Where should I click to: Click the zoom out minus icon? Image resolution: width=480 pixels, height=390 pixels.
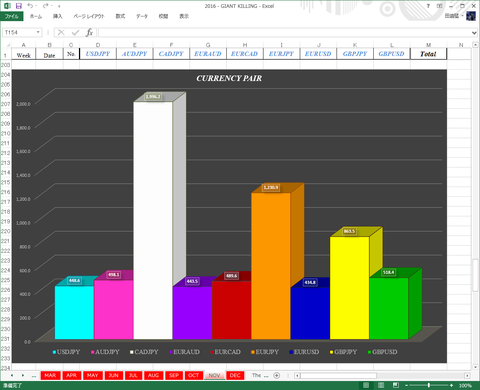click(406, 385)
